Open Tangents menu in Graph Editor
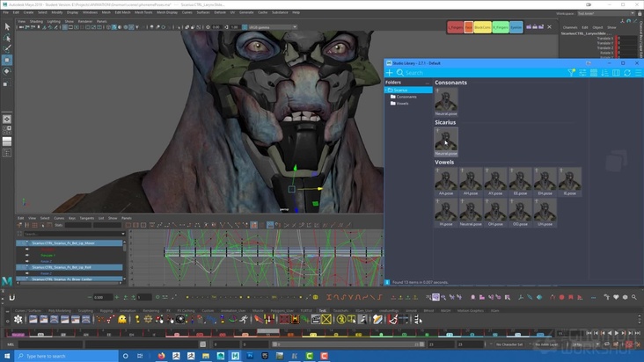The width and height of the screenshot is (644, 362). pos(86,218)
